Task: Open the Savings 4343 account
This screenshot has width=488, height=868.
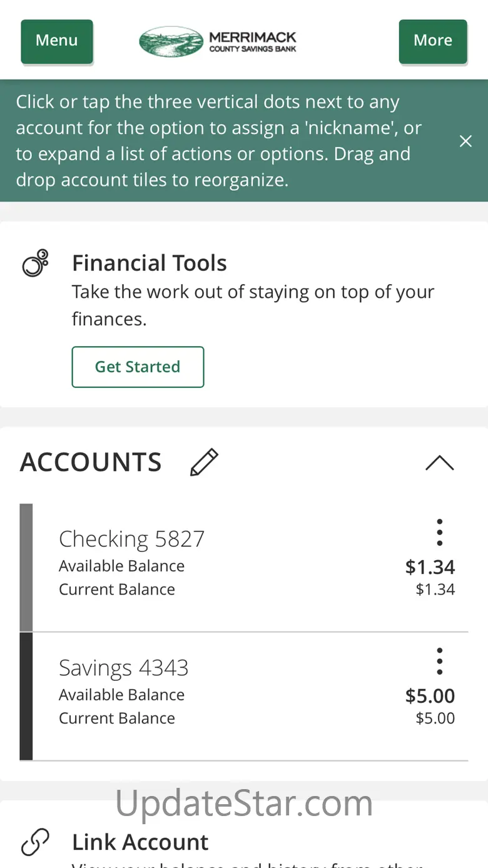Action: point(124,668)
